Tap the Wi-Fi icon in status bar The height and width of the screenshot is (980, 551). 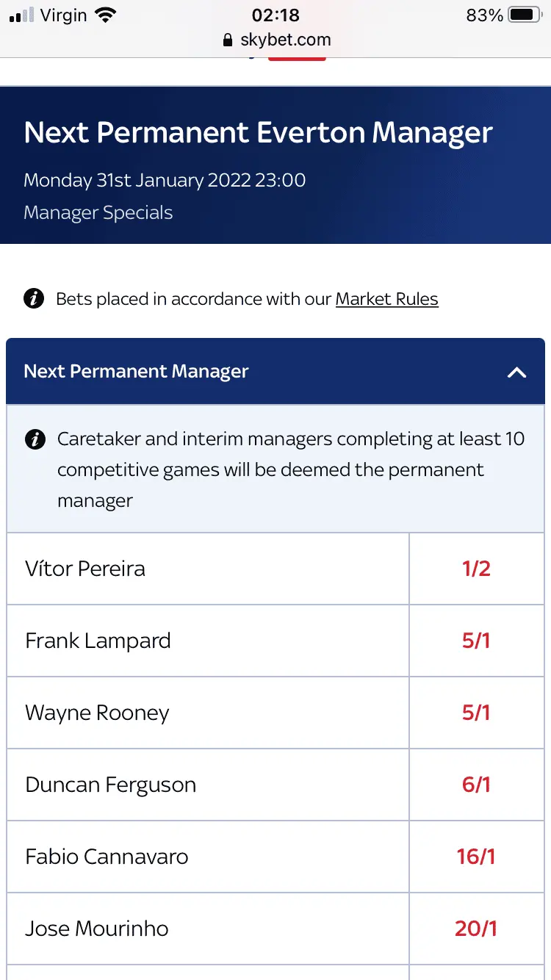(106, 15)
